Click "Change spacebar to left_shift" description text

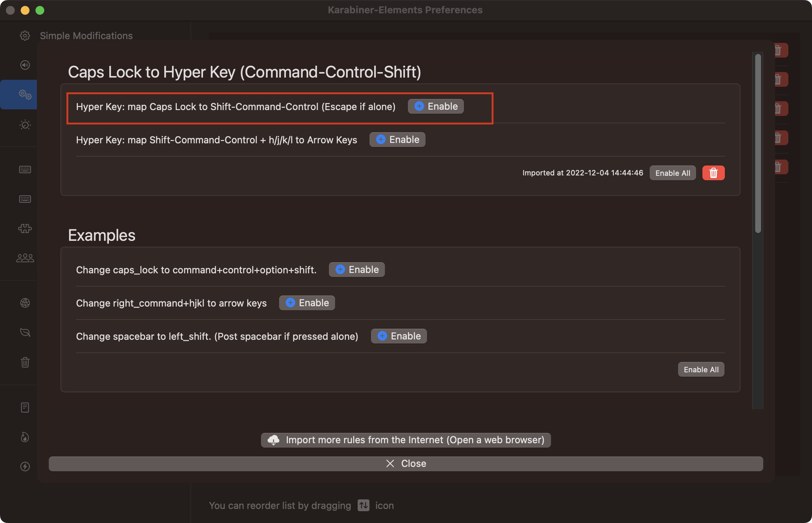click(x=217, y=336)
